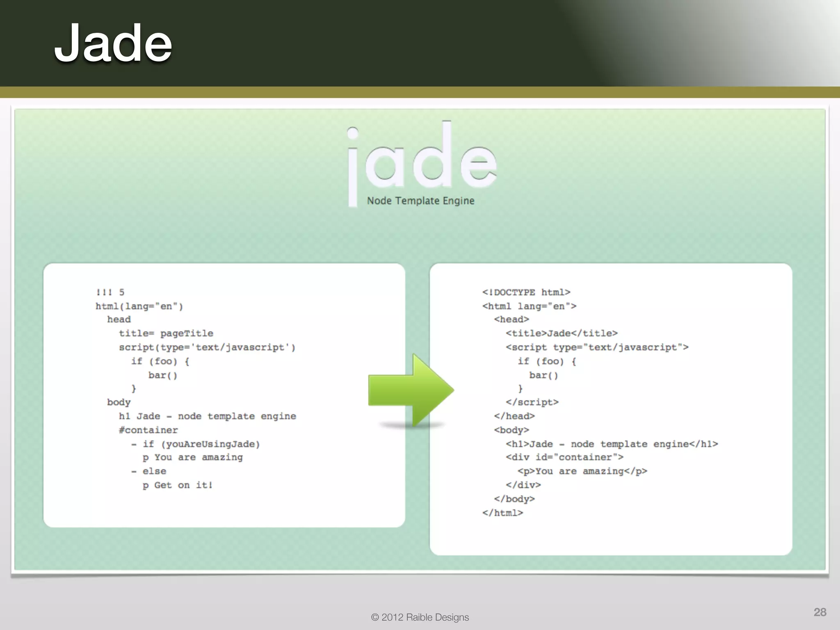Image resolution: width=840 pixels, height=630 pixels.
Task: Click the '<script type="text/javascript">' line
Action: click(x=597, y=347)
